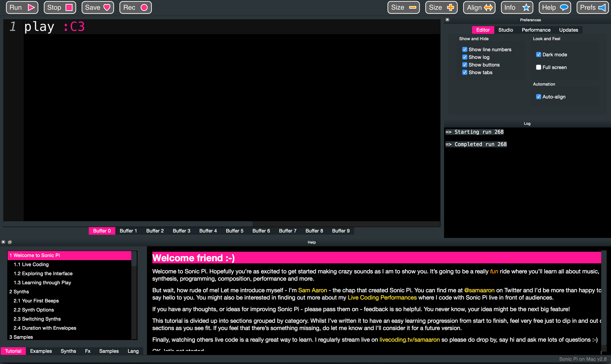The width and height of the screenshot is (611, 364).
Task: Toggle the Prefs speaker button
Action: click(593, 8)
